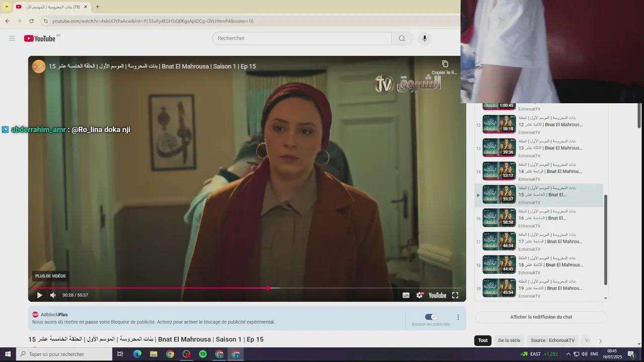
Task: Reload the current page
Action: [31, 21]
